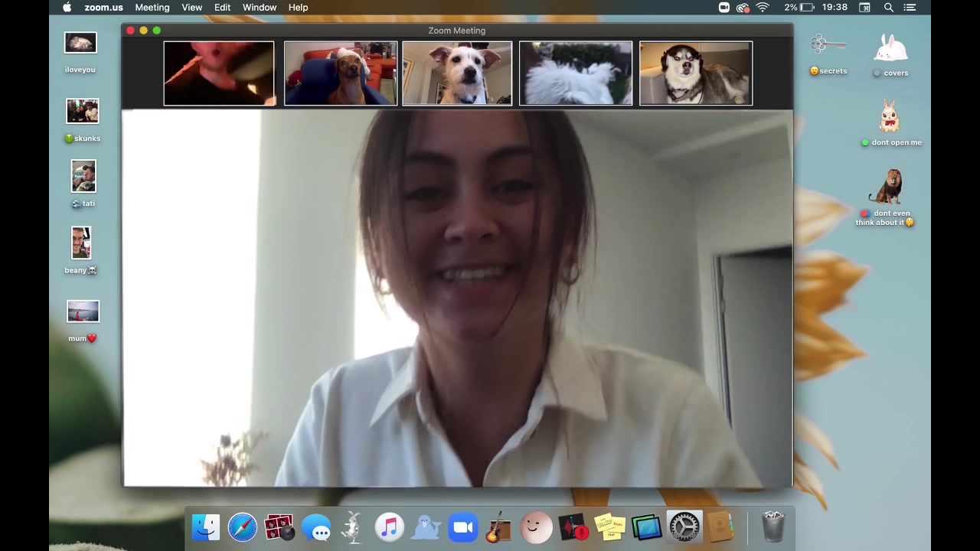Image resolution: width=980 pixels, height=551 pixels.
Task: Select the 'skunks' desktop file
Action: [x=83, y=112]
